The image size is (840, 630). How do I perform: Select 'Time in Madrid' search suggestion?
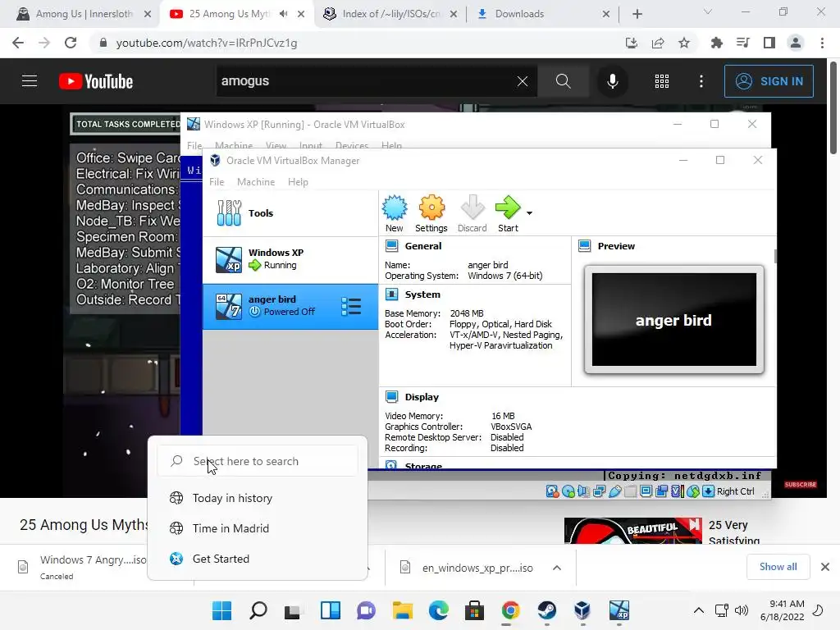click(257, 528)
